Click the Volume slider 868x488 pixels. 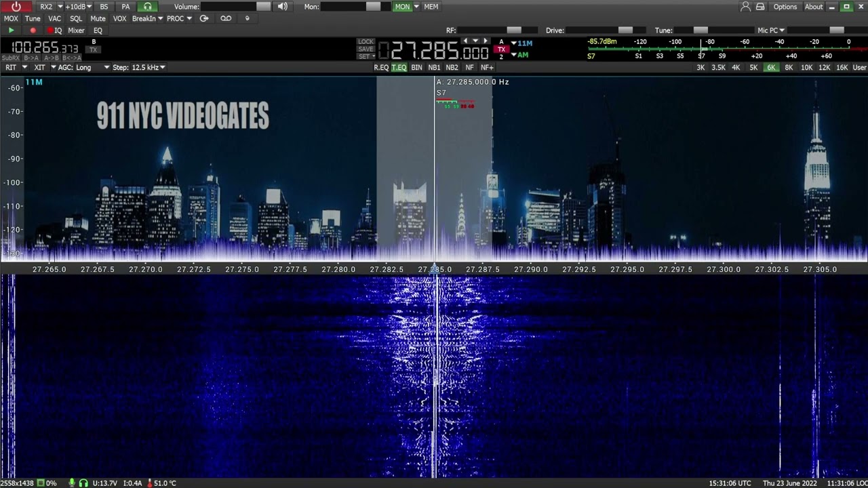pos(236,7)
